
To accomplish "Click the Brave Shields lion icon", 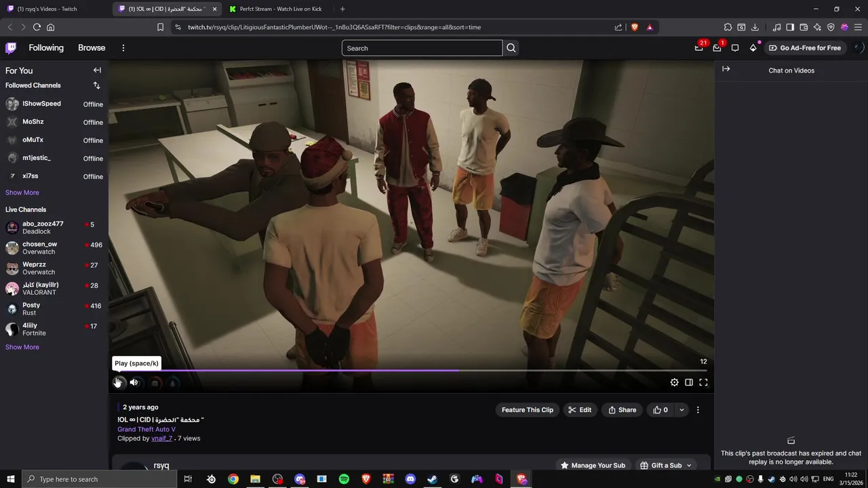I will pyautogui.click(x=635, y=27).
